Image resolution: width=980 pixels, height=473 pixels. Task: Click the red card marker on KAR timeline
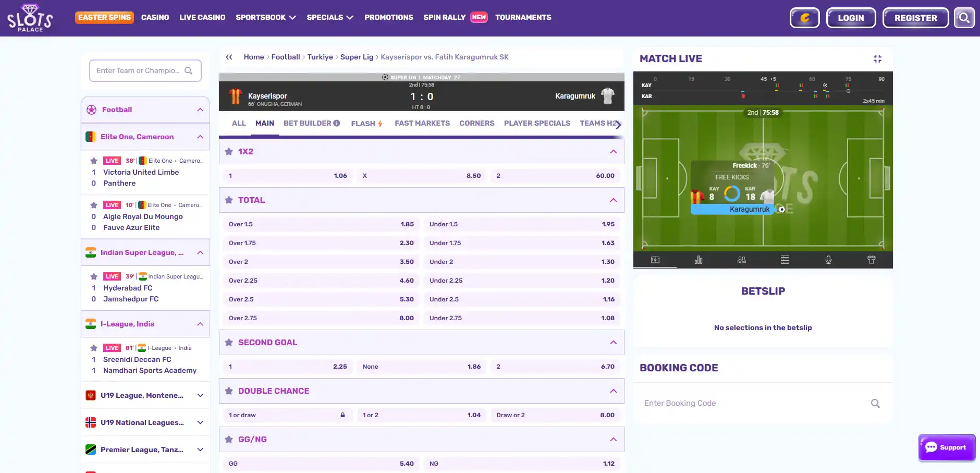point(743,96)
